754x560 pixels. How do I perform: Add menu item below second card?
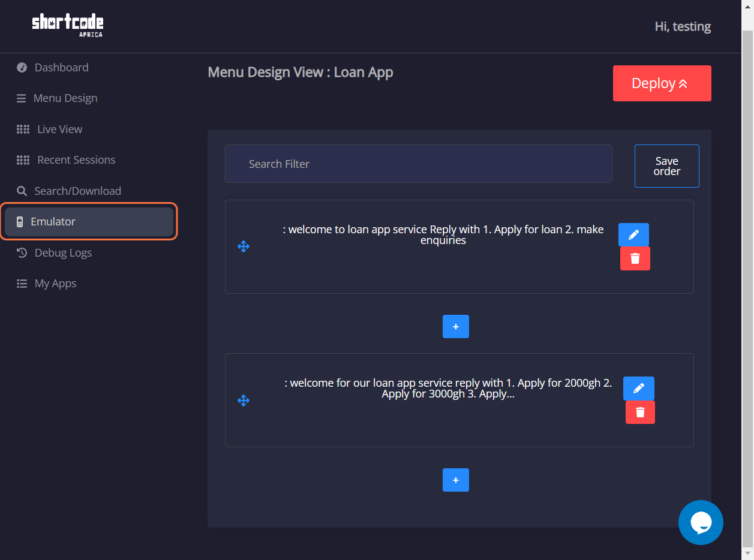point(456,480)
